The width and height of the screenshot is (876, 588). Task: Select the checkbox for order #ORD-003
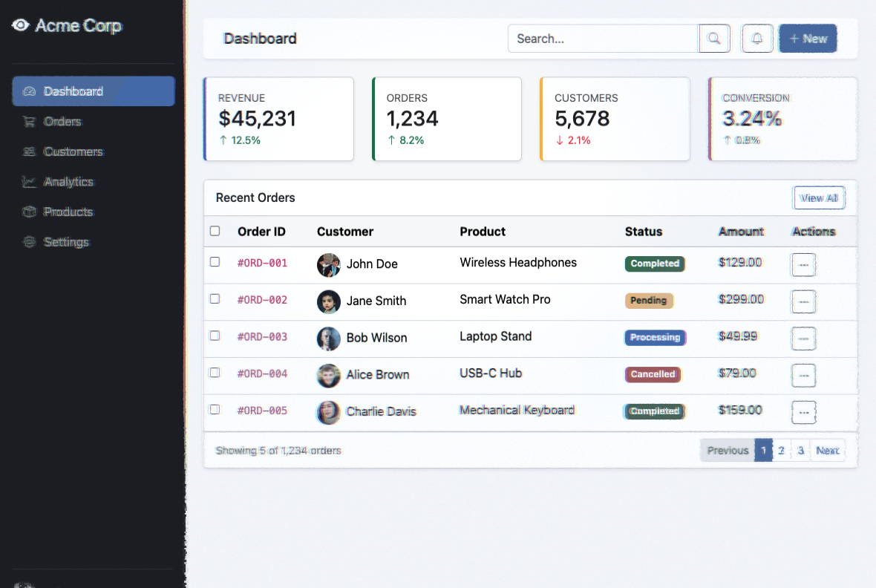click(x=215, y=336)
